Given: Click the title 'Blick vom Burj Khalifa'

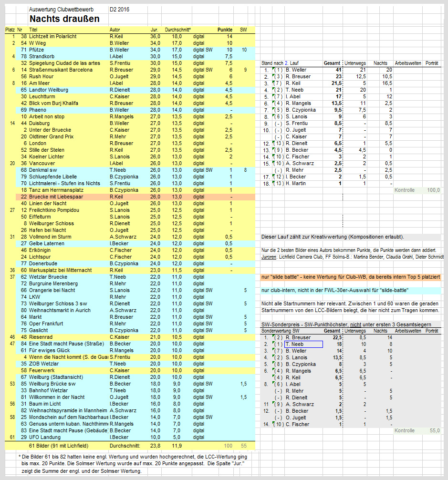Looking at the screenshot, I should coord(53,103).
